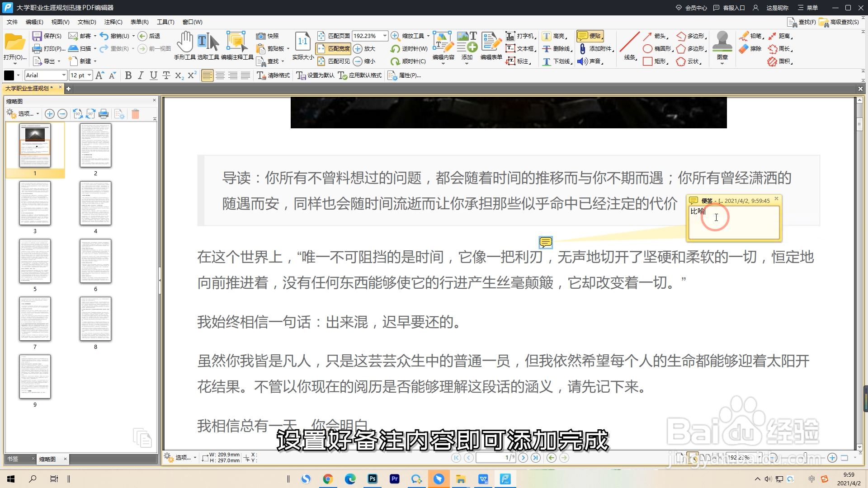
Task: Click the 清除格式 clear formatting button
Action: point(273,75)
